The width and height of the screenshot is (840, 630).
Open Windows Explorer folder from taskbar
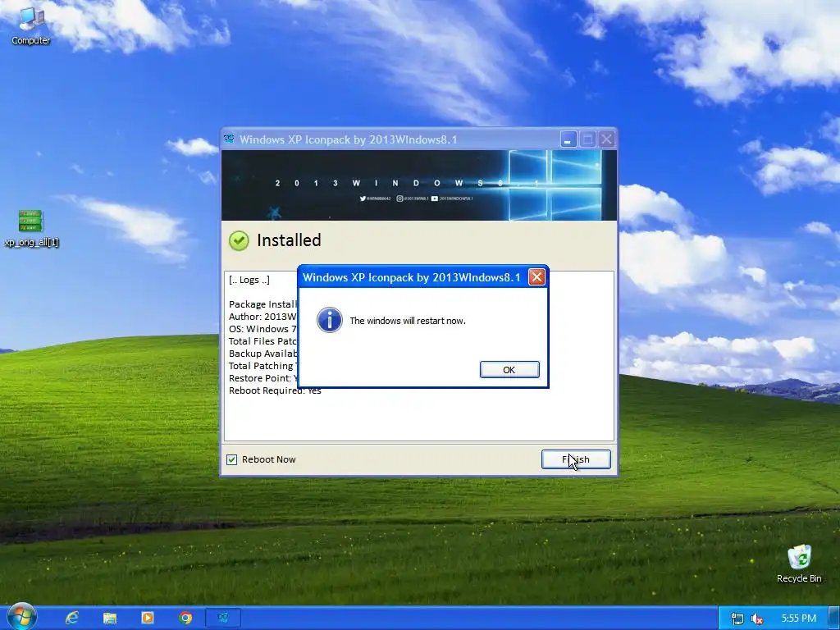[110, 618]
